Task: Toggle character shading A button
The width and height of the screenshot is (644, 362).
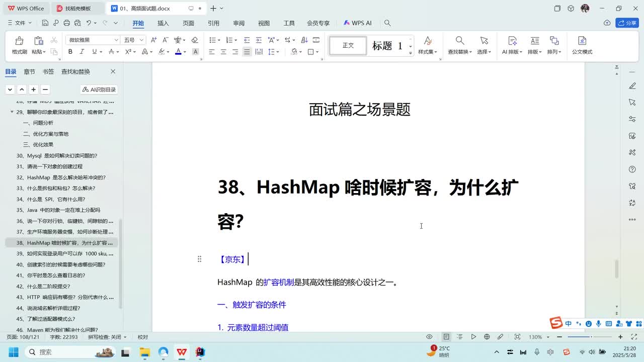Action: coord(196,52)
